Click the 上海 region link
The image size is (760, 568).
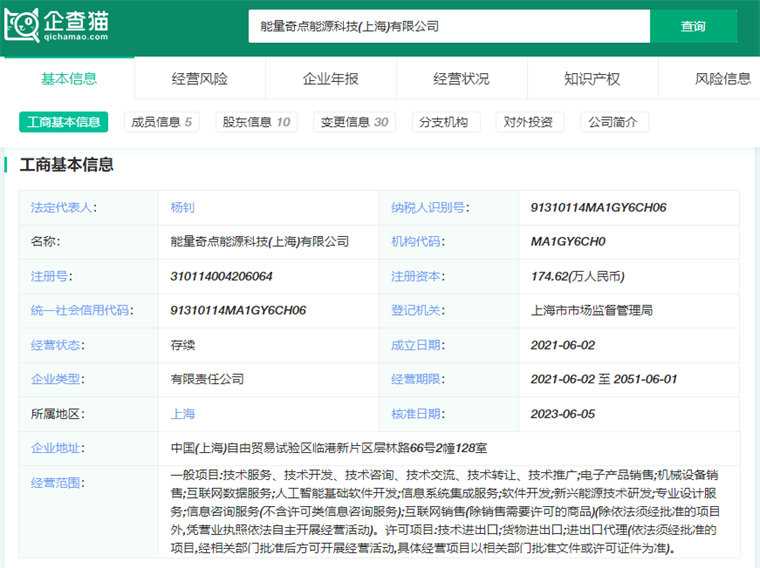pyautogui.click(x=183, y=413)
